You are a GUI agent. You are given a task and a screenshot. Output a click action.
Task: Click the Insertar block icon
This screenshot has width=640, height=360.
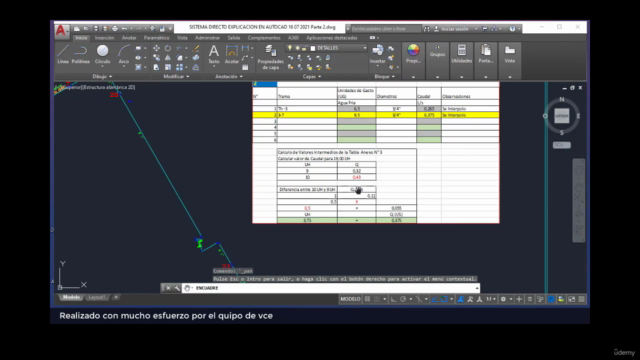click(377, 55)
